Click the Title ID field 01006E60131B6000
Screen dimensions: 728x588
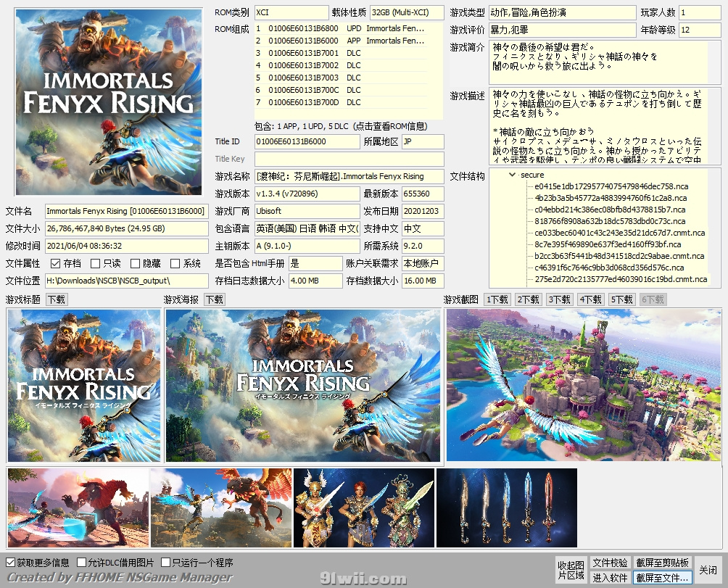coord(307,141)
